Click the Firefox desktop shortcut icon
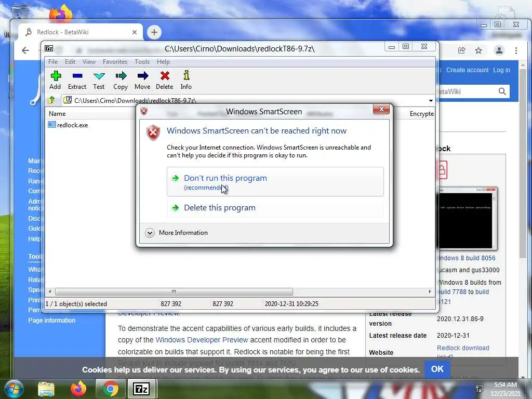The width and height of the screenshot is (532, 399). pos(61,13)
